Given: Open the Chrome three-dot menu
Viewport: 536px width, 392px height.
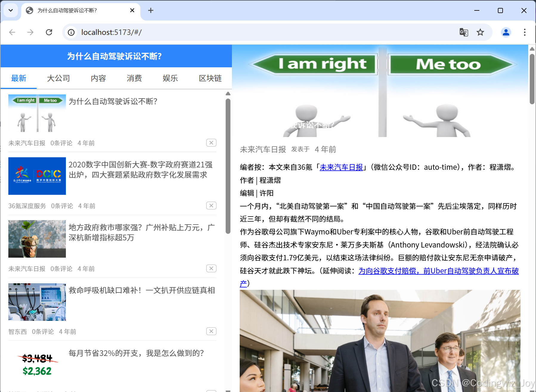Looking at the screenshot, I should pyautogui.click(x=524, y=32).
